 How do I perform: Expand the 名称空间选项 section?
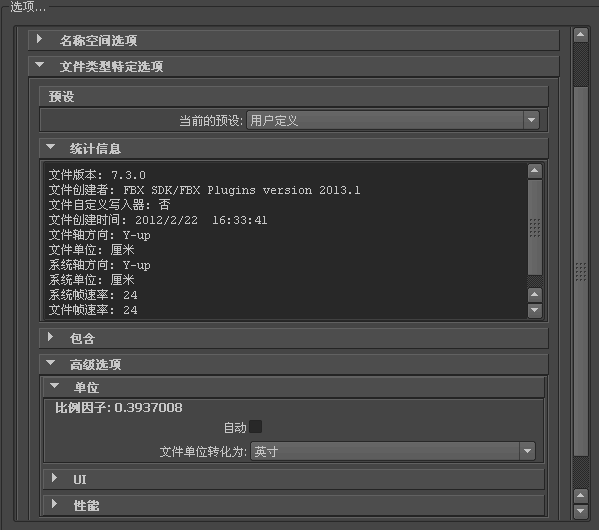tap(293, 40)
